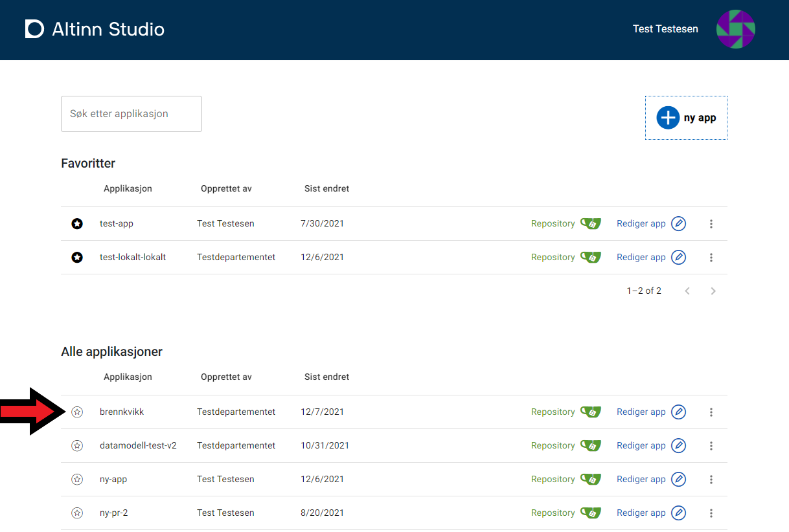
Task: Sort all applications by Applikasjon column header
Action: pyautogui.click(x=128, y=377)
